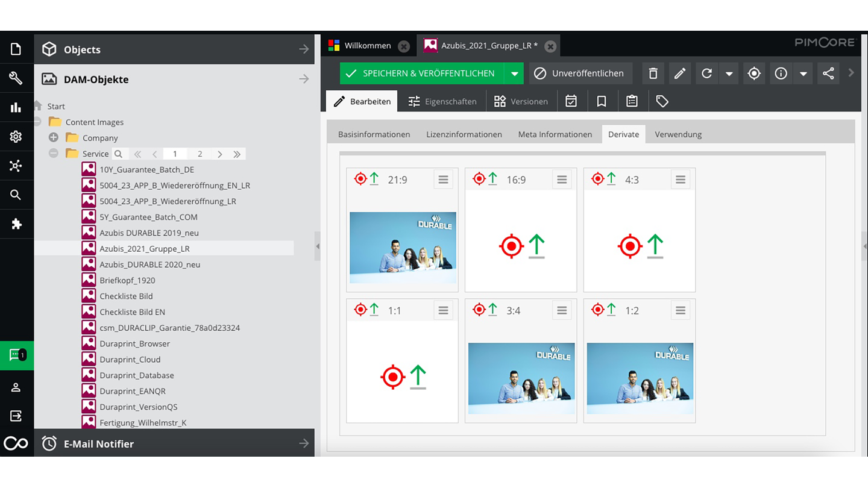Click the Unveröffentlichen button
868x488 pixels.
pos(580,74)
